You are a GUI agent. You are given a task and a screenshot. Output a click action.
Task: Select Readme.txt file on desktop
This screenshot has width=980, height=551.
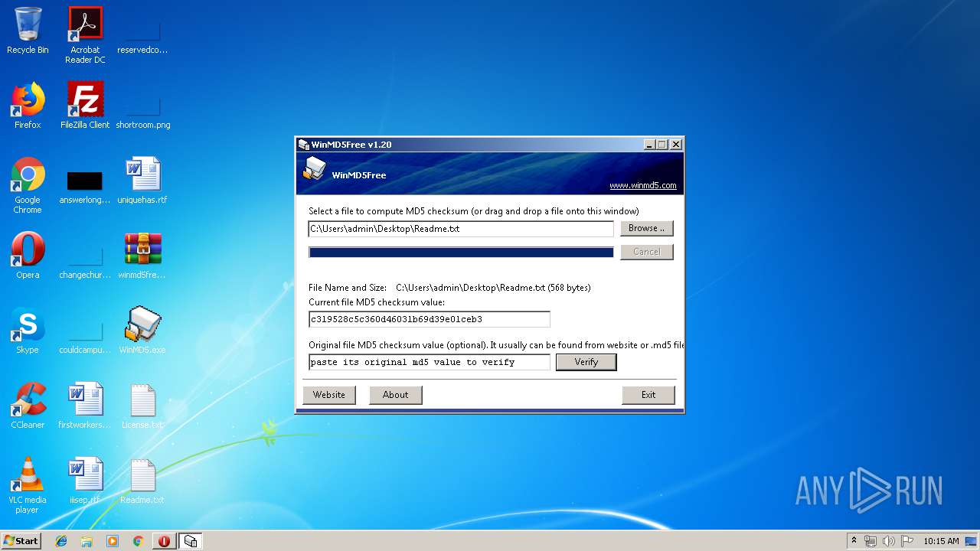[142, 481]
